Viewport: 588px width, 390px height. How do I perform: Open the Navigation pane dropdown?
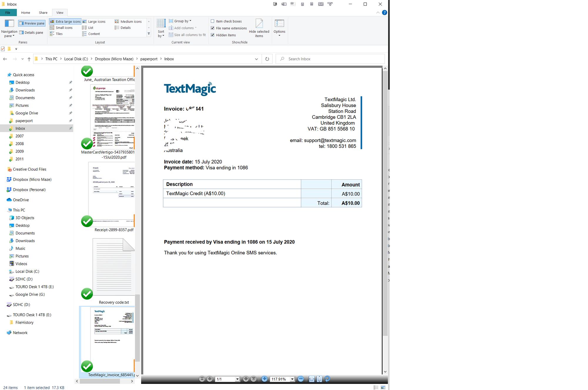tap(9, 34)
